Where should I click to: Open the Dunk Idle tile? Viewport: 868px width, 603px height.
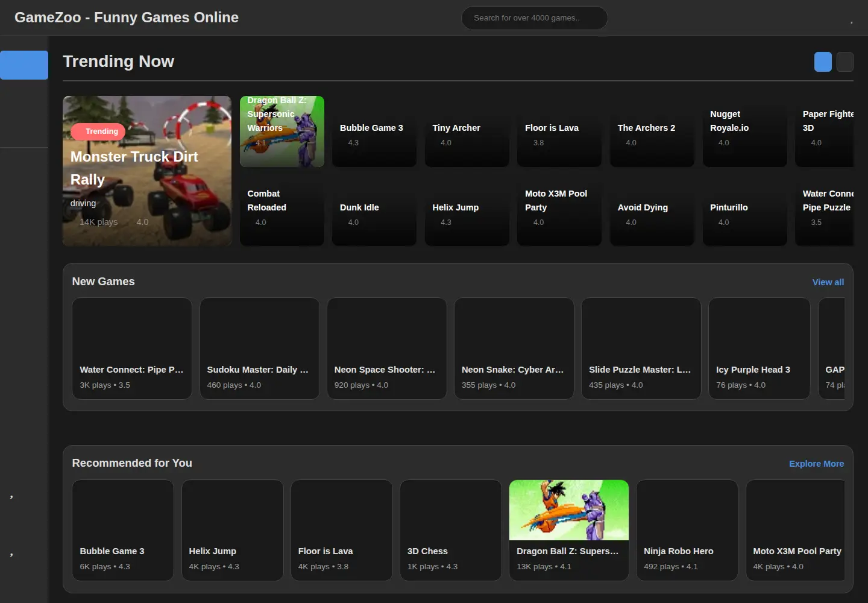click(x=374, y=210)
